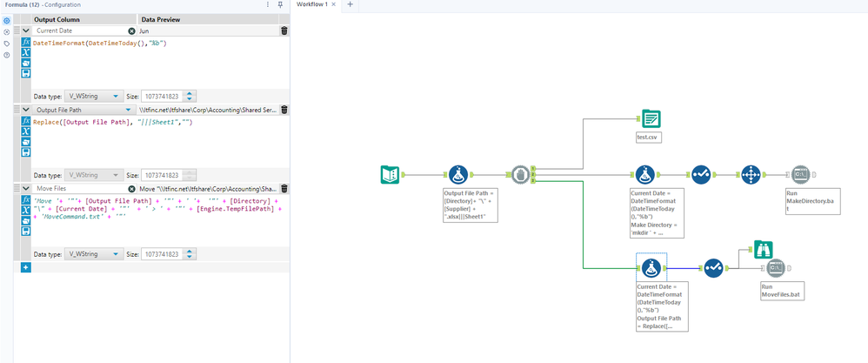Click Size field of Current Date
Viewport: 868px width, 363px height.
pos(163,96)
